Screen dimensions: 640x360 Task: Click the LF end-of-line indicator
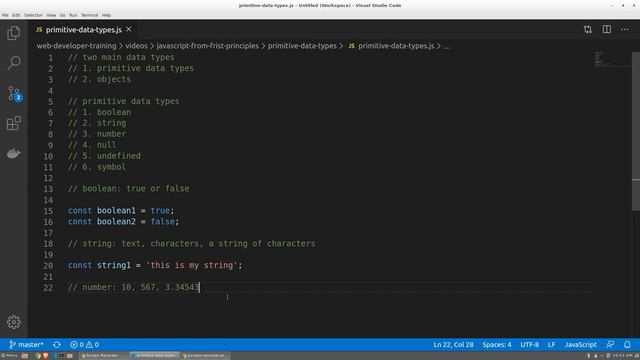(551, 344)
